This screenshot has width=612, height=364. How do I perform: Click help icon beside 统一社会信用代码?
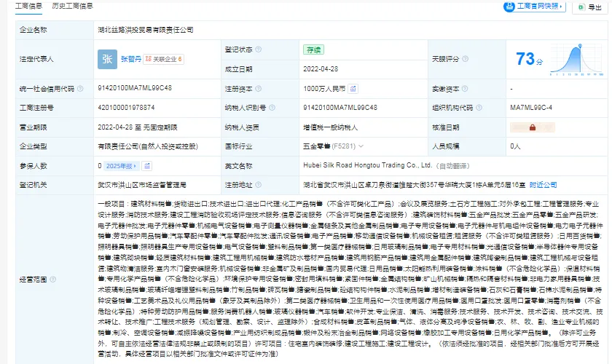tap(80, 89)
